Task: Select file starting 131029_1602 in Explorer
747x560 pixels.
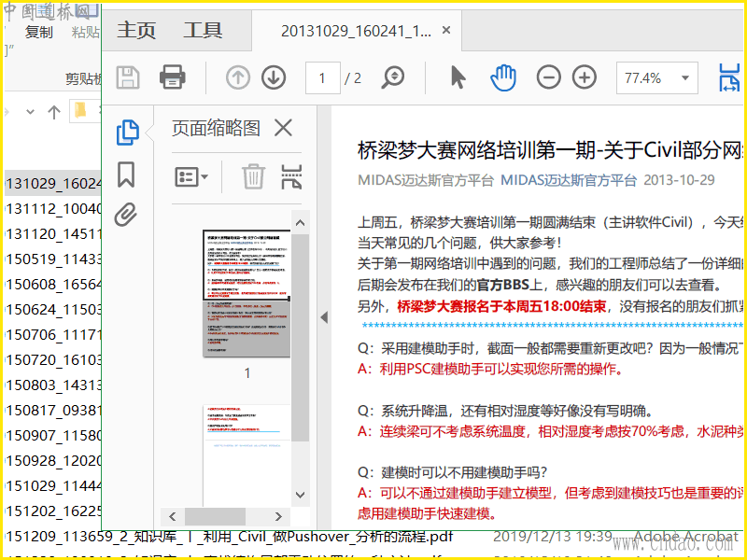Action: pos(53,183)
